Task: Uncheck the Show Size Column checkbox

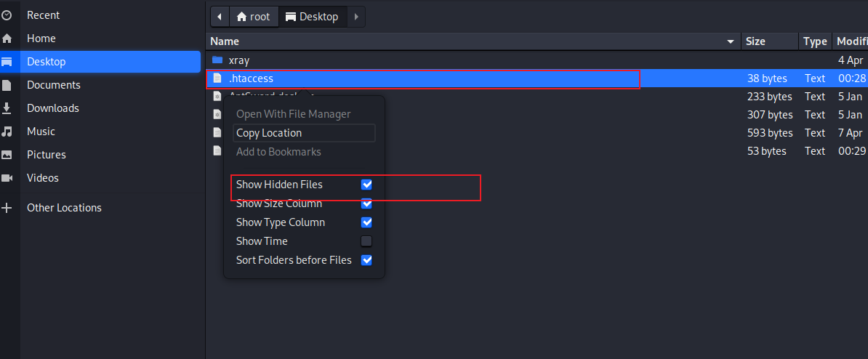Action: 366,203
